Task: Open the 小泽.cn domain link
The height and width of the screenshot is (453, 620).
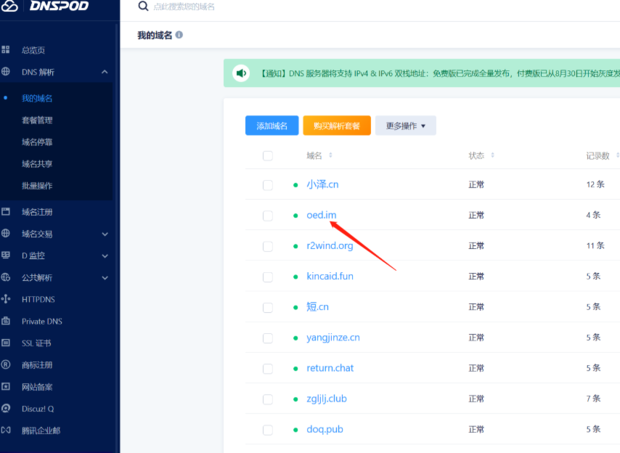Action: coord(323,185)
